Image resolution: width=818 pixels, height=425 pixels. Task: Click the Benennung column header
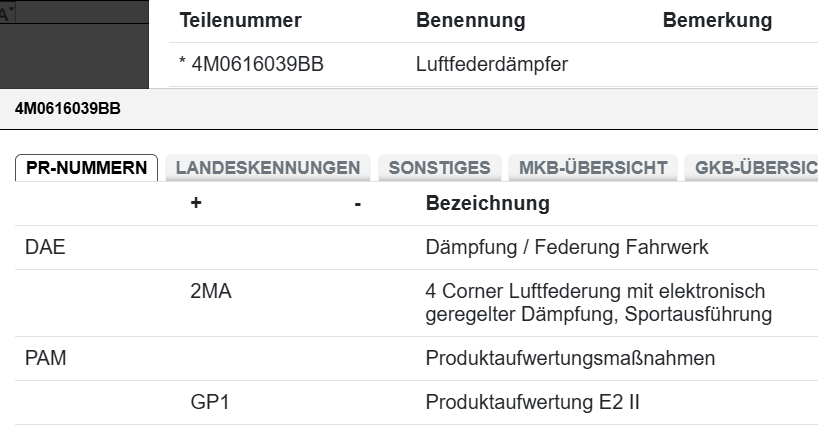click(x=470, y=21)
